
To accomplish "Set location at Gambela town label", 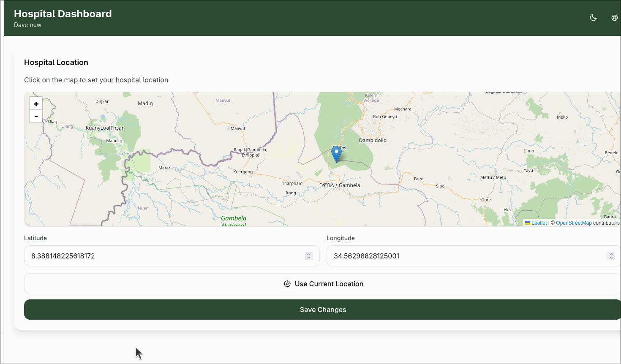I will pyautogui.click(x=349, y=185).
